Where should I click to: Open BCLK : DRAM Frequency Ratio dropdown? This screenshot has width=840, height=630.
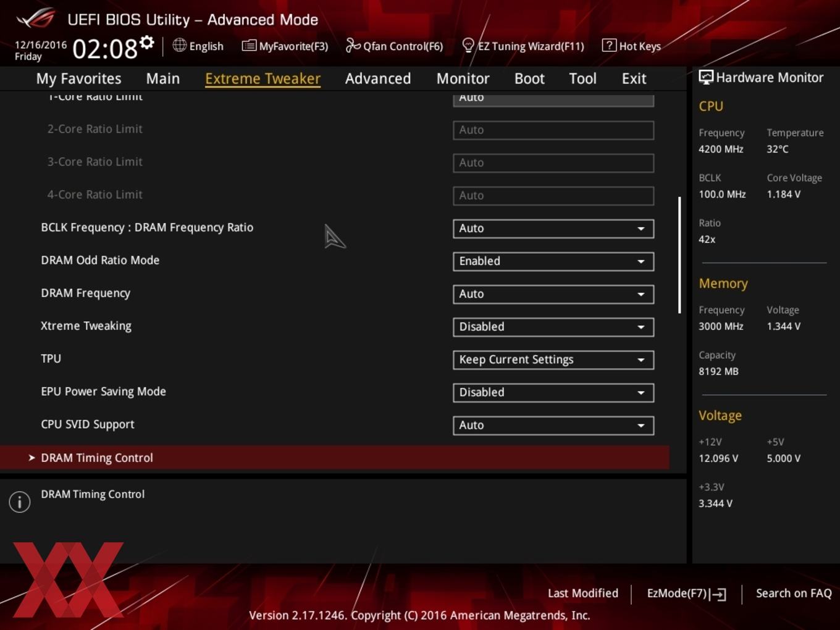tap(553, 229)
